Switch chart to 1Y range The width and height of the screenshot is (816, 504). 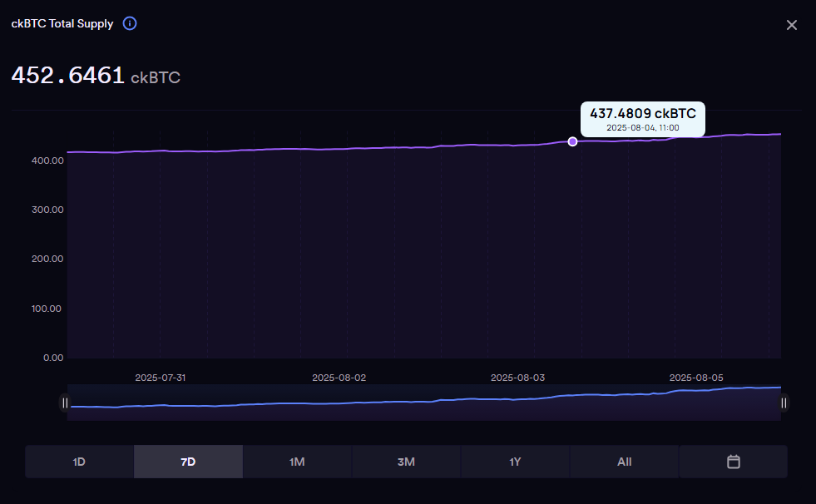(515, 462)
